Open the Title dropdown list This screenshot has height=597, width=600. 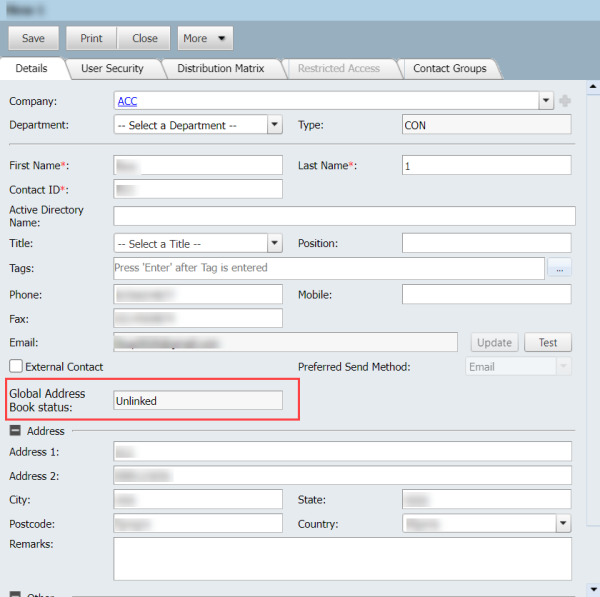(x=275, y=244)
